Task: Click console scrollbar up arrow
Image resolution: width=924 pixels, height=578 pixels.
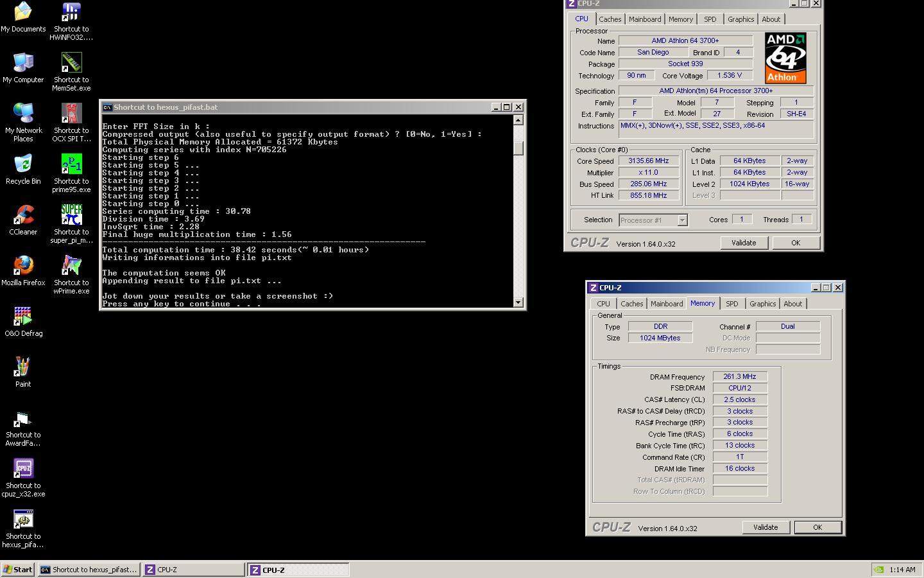Action: click(518, 120)
